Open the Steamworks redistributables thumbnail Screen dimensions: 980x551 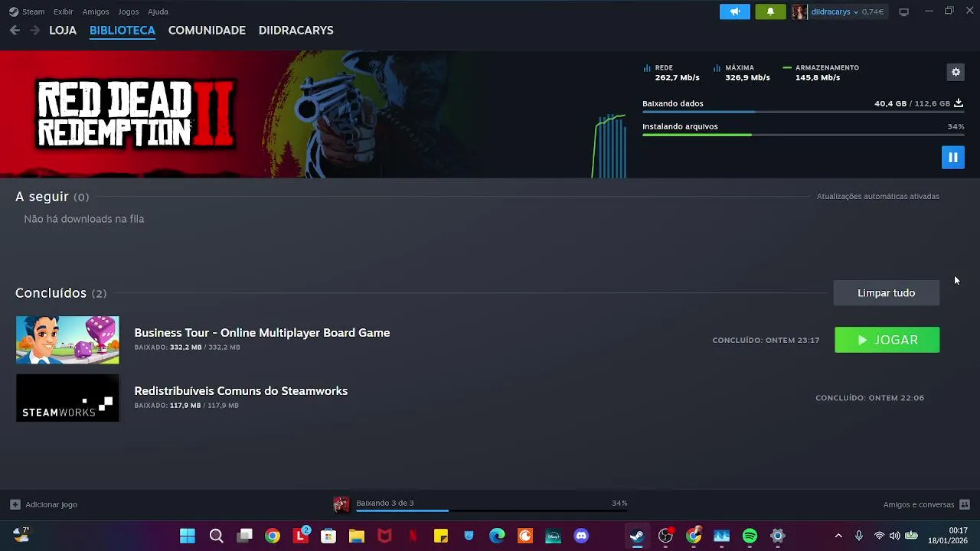67,398
